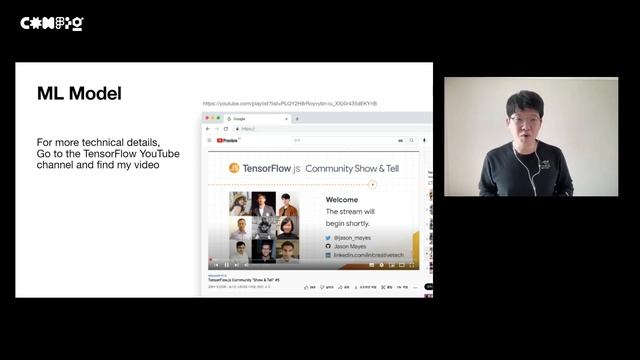The image size is (640, 360).
Task: Open the YouTube hamburger guide menu
Action: click(209, 140)
